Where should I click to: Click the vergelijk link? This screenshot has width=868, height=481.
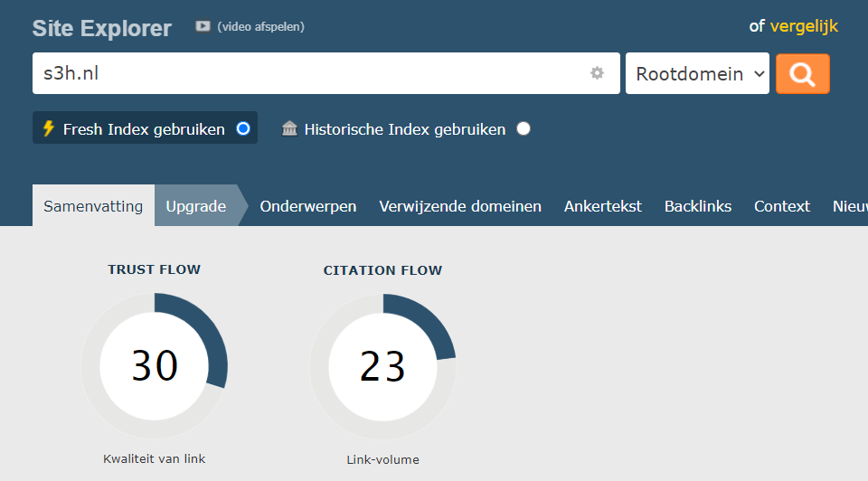pos(804,26)
